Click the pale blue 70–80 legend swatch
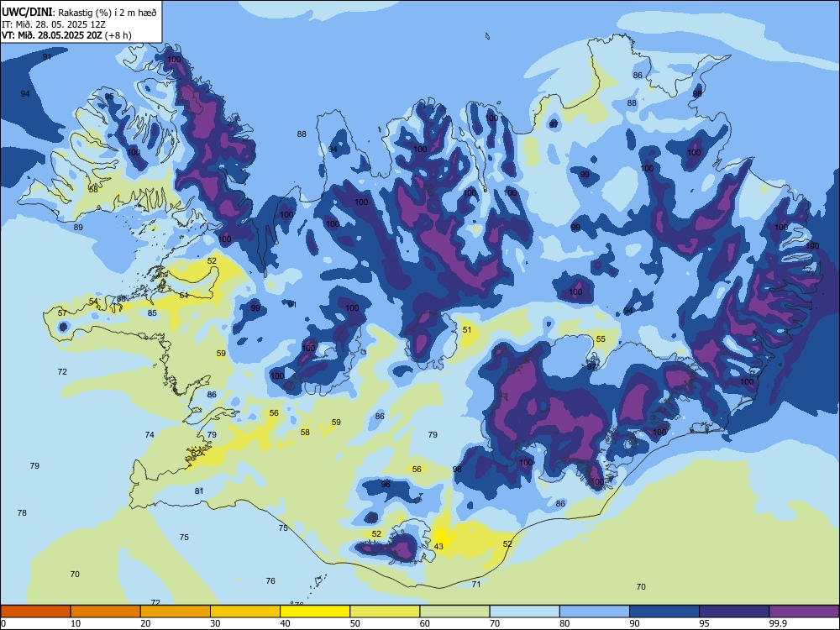 click(x=524, y=612)
